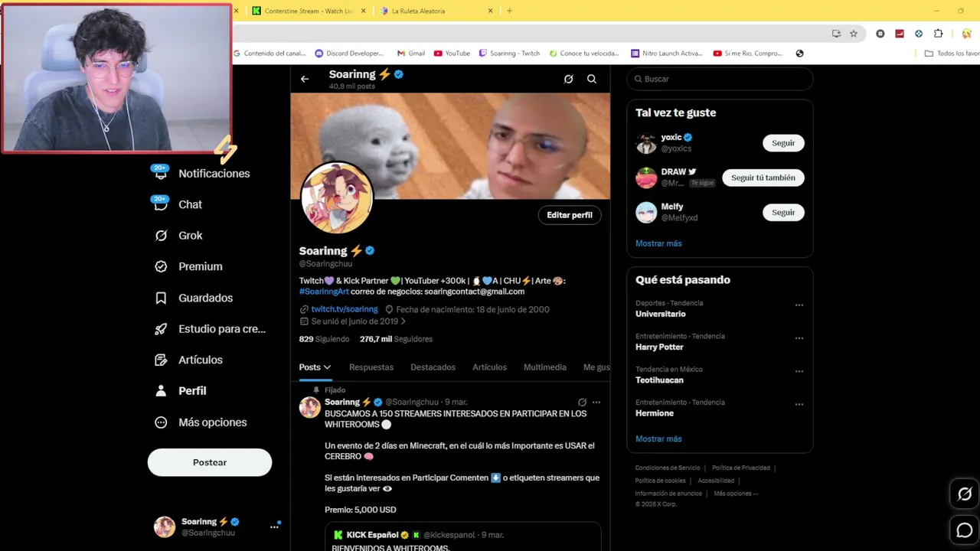980x551 pixels.
Task: Click the Editar perfil button
Action: coord(570,215)
